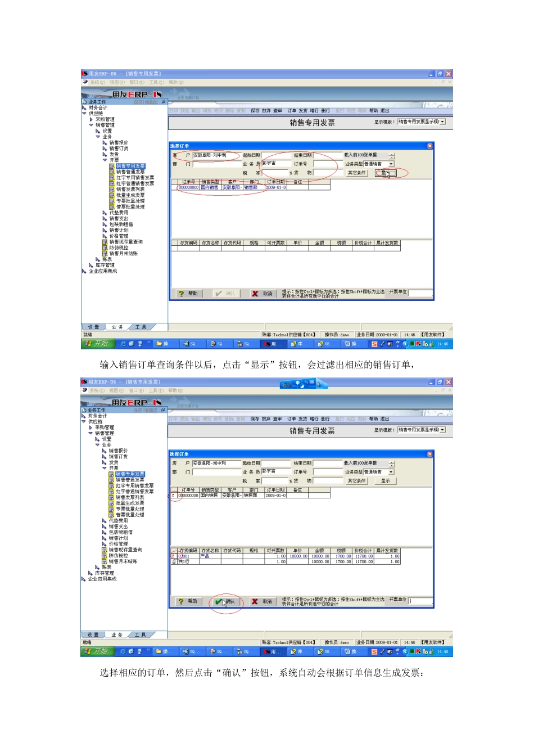534x756 pixels.
Task: Select 销售普通发票 icon in first screenshot tree
Action: point(112,172)
